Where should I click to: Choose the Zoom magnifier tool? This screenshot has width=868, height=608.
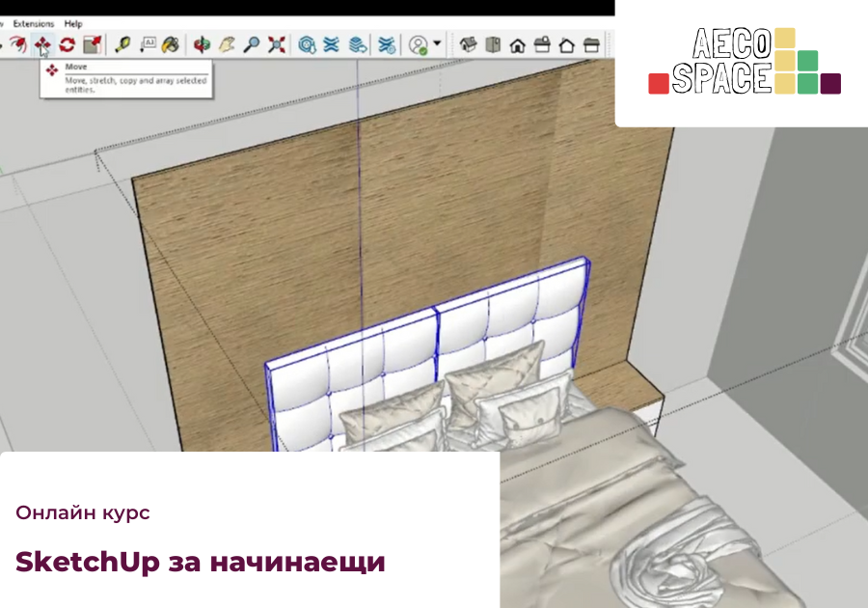252,43
